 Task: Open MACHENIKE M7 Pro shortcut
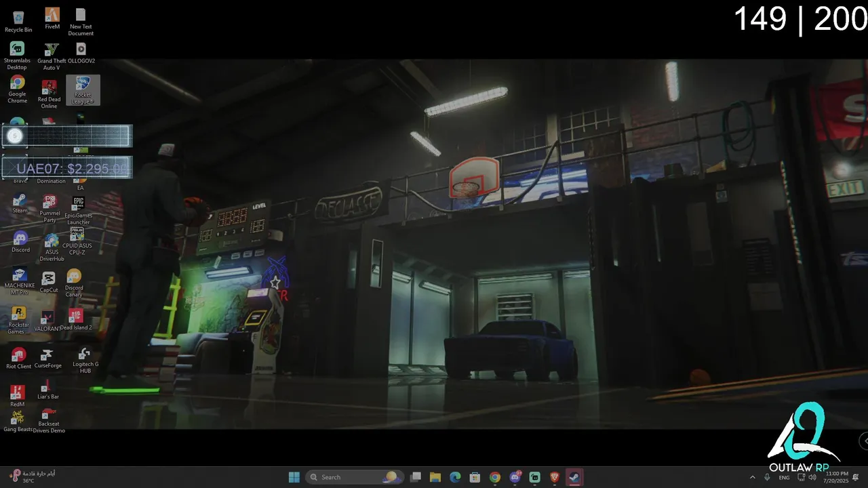(20, 281)
